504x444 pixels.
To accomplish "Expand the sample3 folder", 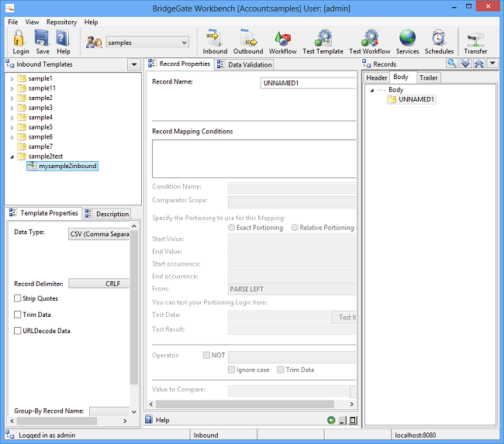I will pyautogui.click(x=12, y=108).
